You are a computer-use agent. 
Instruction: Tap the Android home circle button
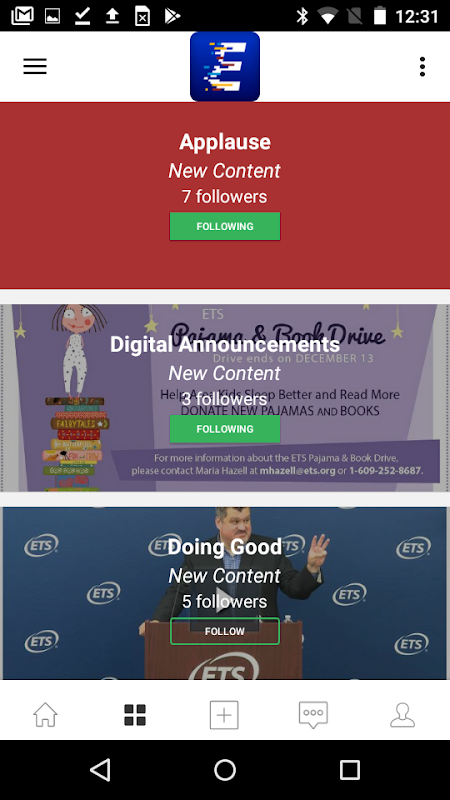225,769
